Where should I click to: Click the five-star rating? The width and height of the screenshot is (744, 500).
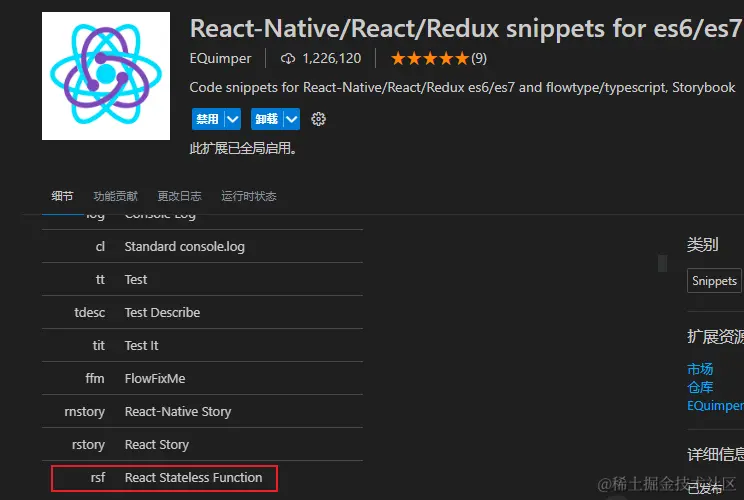[429, 59]
